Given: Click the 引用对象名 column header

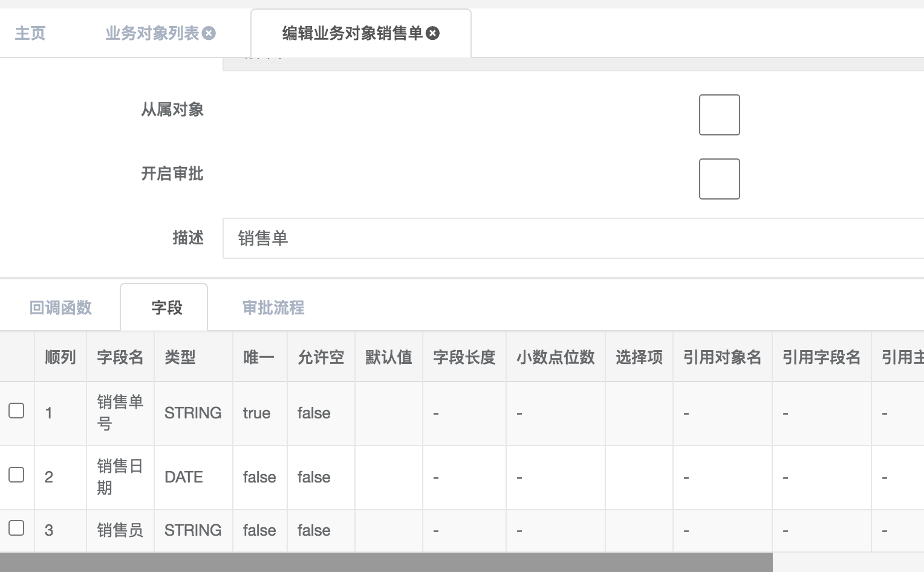Looking at the screenshot, I should point(723,357).
